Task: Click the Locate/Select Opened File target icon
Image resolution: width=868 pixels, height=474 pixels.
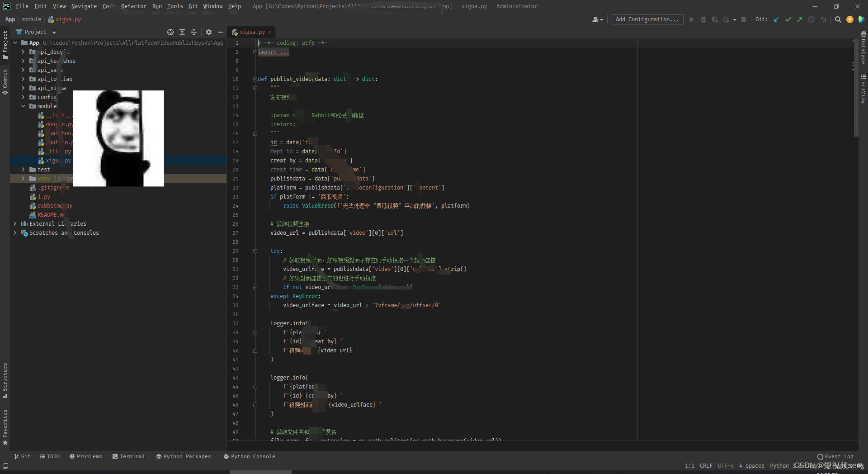Action: pyautogui.click(x=170, y=32)
